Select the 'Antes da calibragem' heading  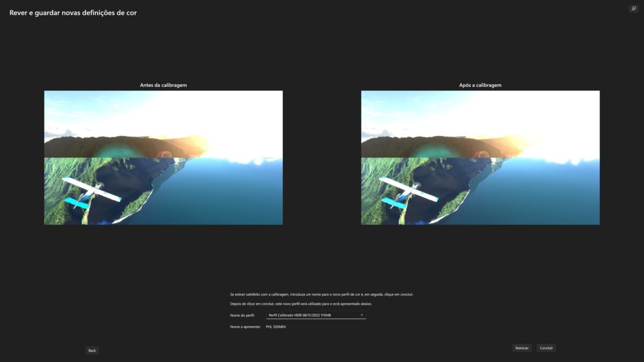[x=163, y=85]
